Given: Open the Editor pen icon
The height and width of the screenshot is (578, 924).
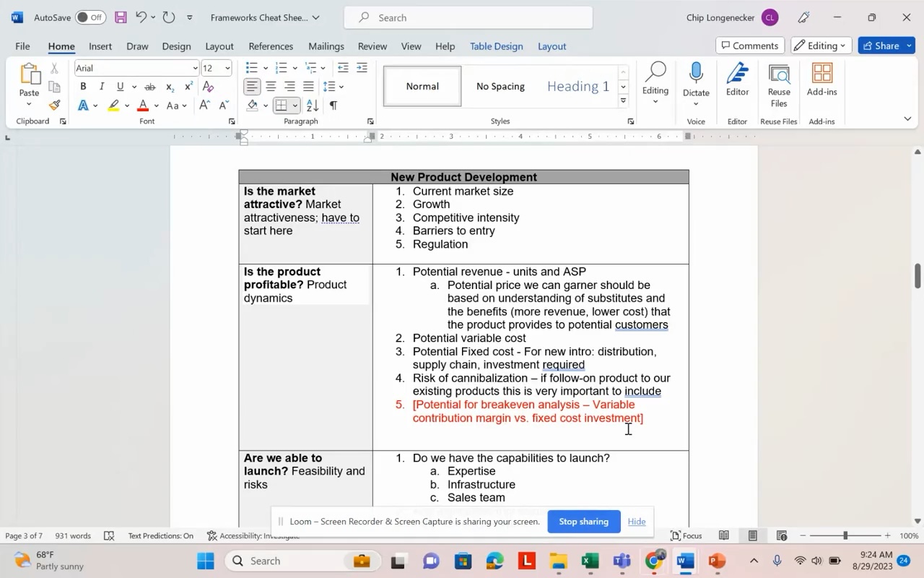Looking at the screenshot, I should click(x=737, y=80).
